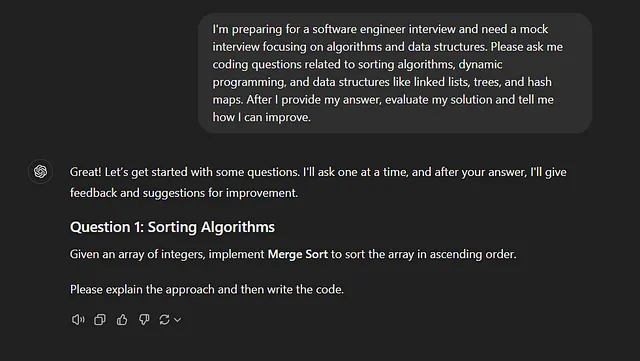The image size is (640, 361).
Task: Click the Read aloud speaker icon
Action: tap(78, 319)
